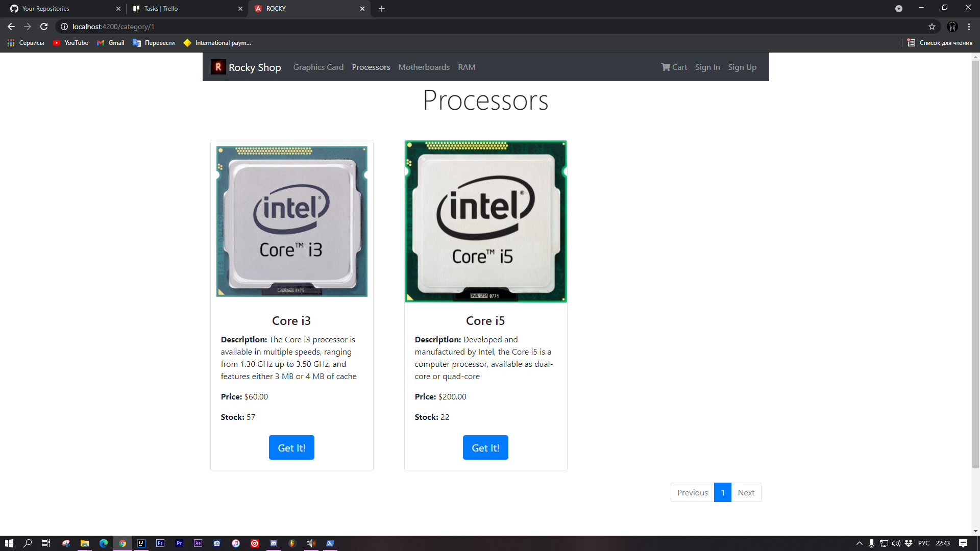Open the Chrome three-dot menu
Screen dimensions: 980x551
click(969, 27)
